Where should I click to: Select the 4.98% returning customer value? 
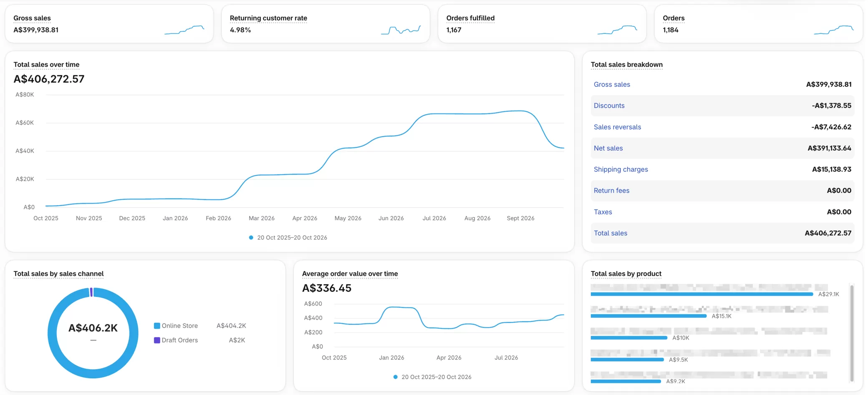pyautogui.click(x=240, y=30)
